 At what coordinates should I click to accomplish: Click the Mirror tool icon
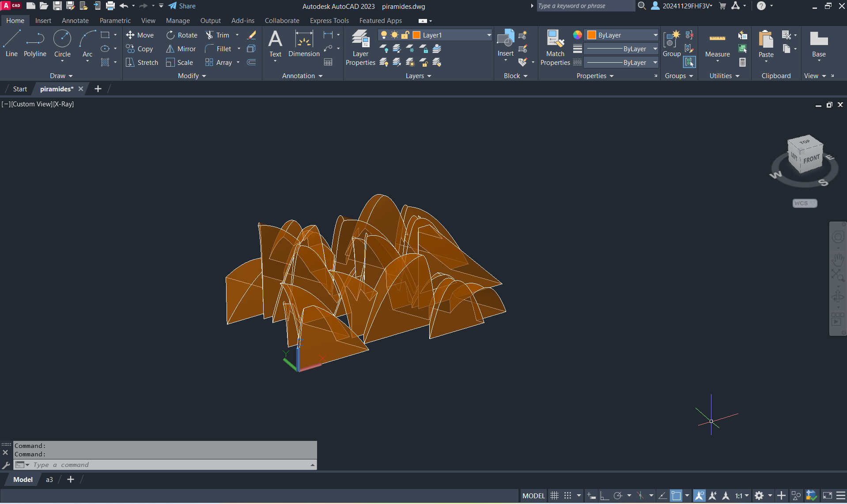point(170,49)
